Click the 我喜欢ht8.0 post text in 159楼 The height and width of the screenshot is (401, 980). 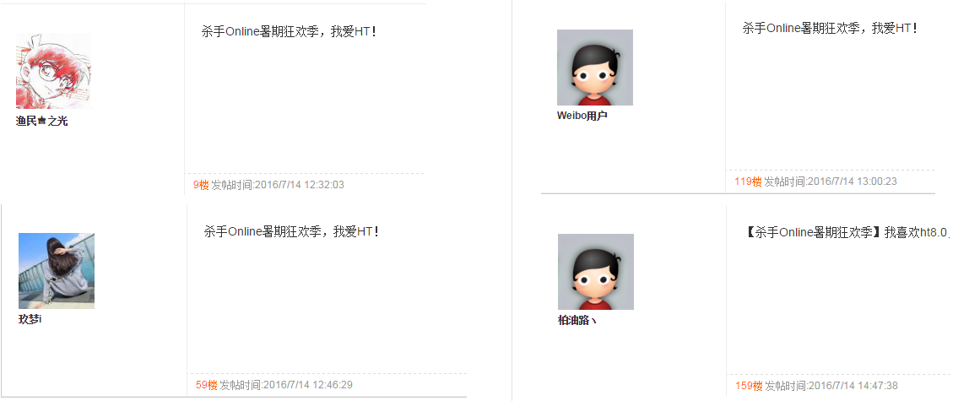click(x=847, y=232)
